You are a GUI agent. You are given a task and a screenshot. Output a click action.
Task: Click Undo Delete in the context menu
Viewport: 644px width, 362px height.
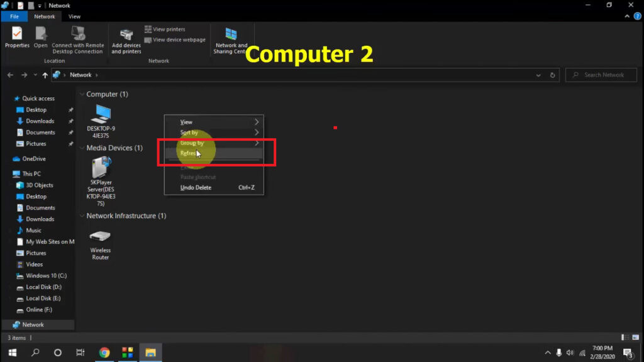click(x=196, y=187)
